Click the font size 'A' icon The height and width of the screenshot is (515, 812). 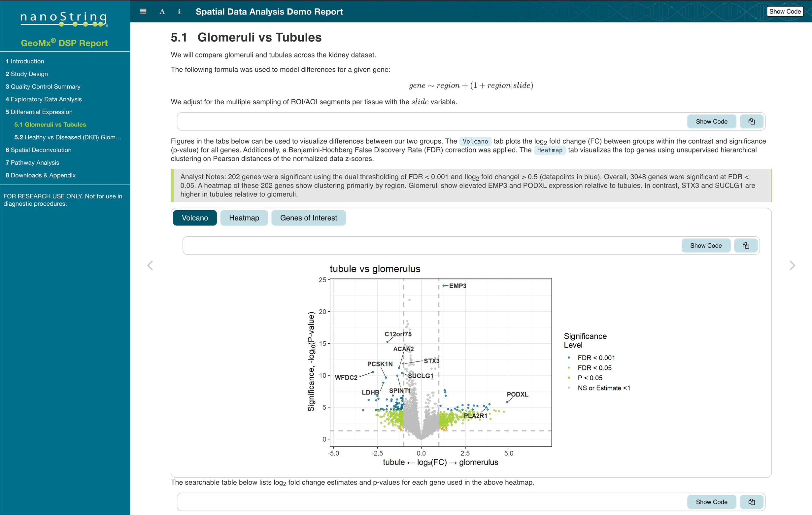tap(162, 11)
